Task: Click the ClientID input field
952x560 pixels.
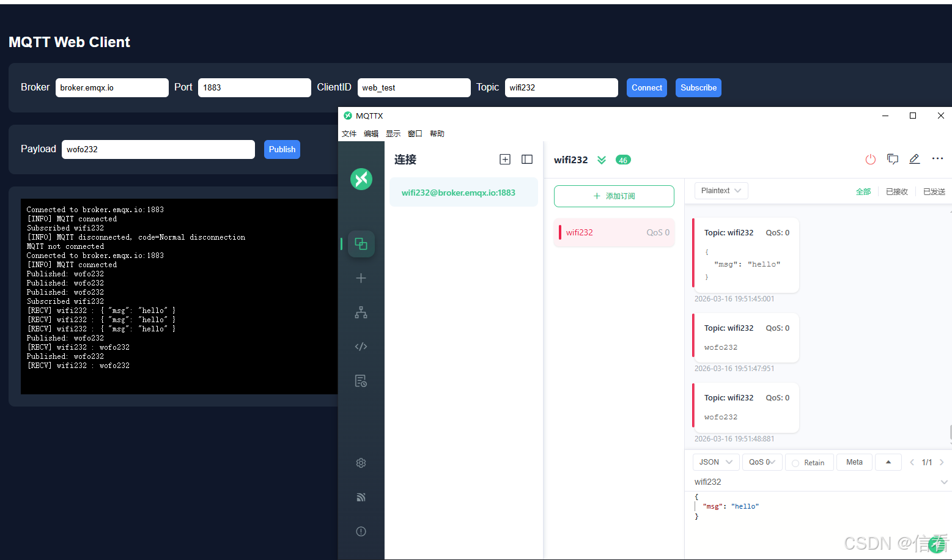Action: pyautogui.click(x=414, y=87)
